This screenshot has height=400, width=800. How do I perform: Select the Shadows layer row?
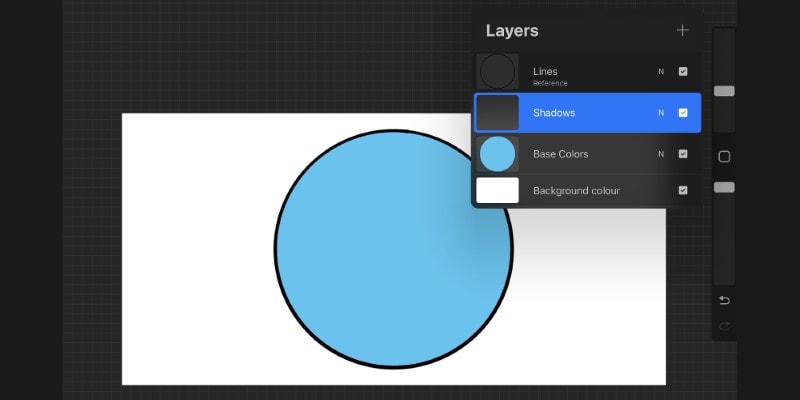(587, 113)
